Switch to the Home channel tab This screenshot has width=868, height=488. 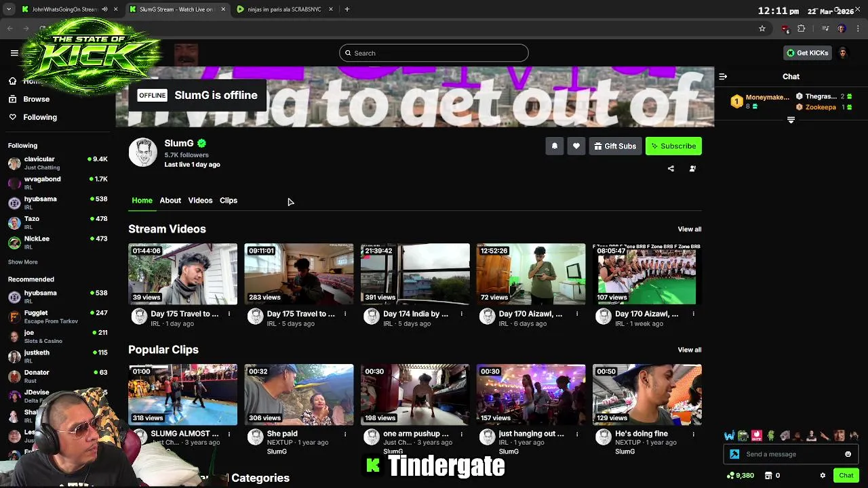point(142,201)
